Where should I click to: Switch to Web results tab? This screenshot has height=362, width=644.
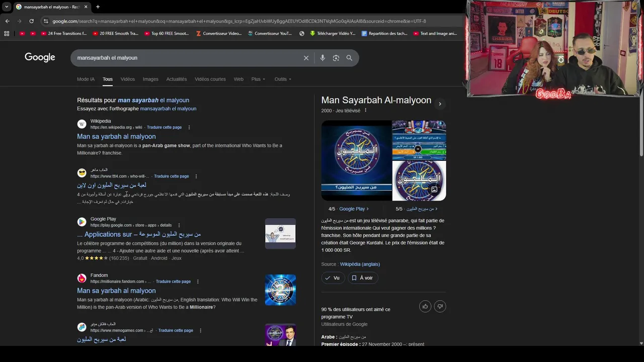tap(238, 79)
